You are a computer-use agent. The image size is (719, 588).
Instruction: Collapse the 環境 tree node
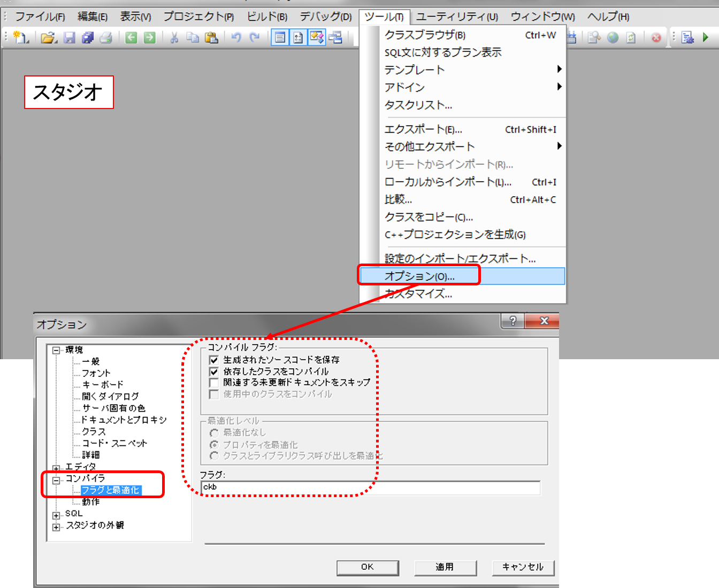click(56, 351)
